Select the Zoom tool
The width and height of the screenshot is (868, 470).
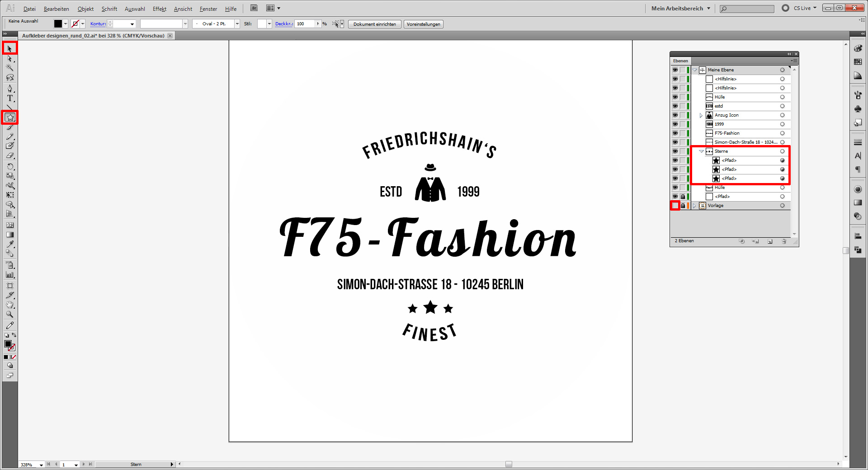coord(10,314)
